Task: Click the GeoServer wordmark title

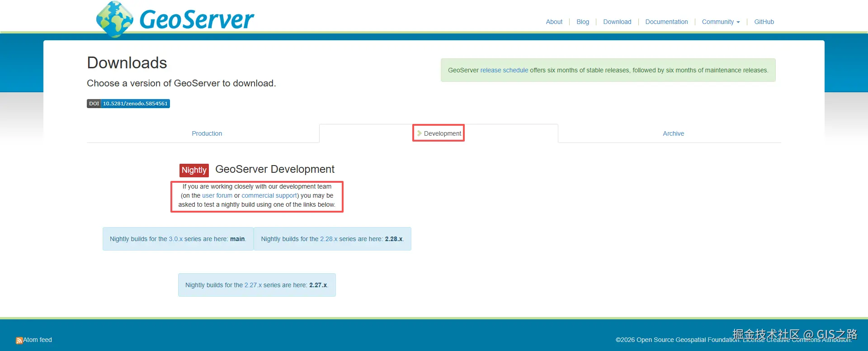Action: (197, 19)
